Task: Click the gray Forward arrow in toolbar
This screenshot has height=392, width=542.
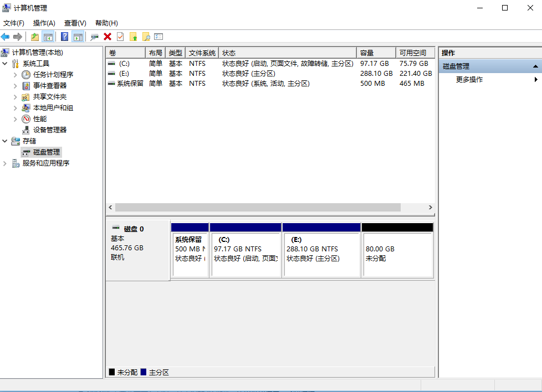Action: (x=18, y=37)
